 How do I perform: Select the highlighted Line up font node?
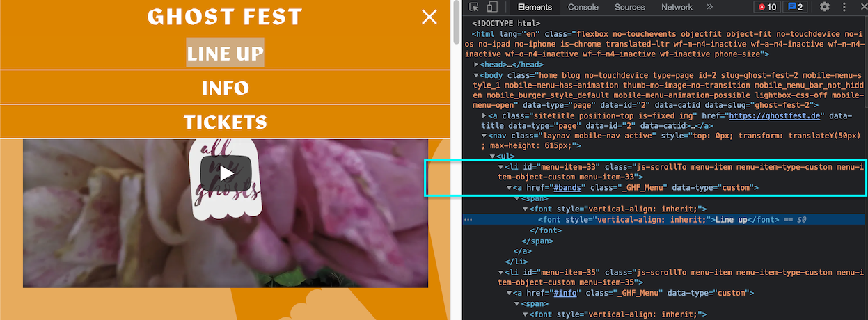pyautogui.click(x=665, y=219)
